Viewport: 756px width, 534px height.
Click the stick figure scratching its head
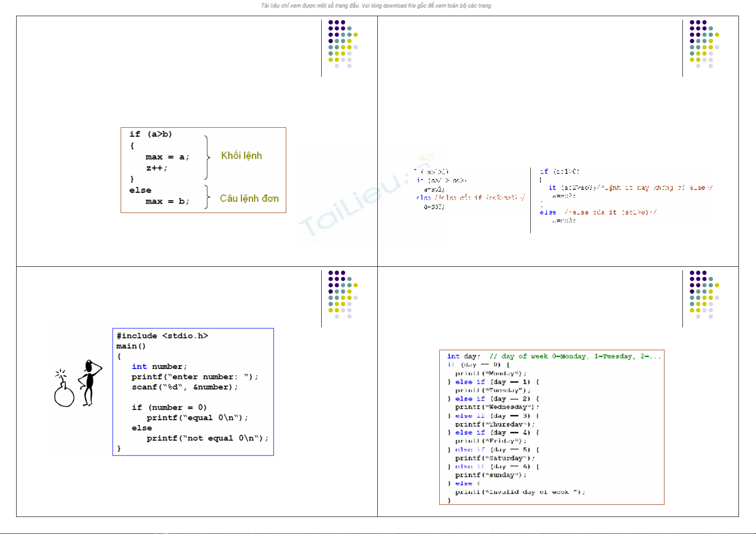tap(90, 382)
